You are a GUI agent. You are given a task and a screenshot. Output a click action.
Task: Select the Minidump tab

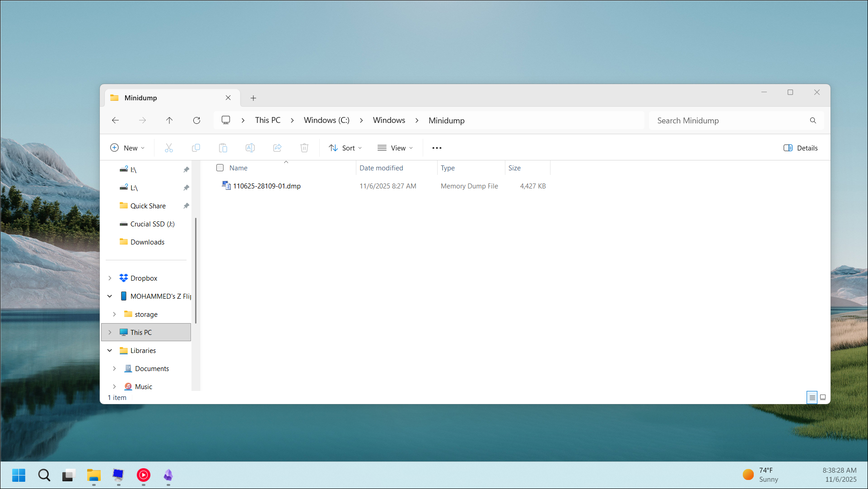[173, 98]
